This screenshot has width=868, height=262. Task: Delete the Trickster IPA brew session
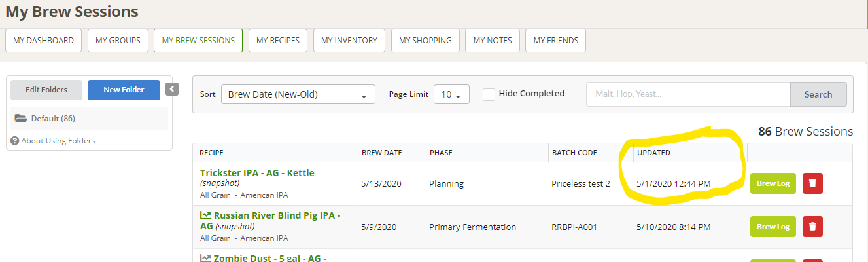(812, 183)
